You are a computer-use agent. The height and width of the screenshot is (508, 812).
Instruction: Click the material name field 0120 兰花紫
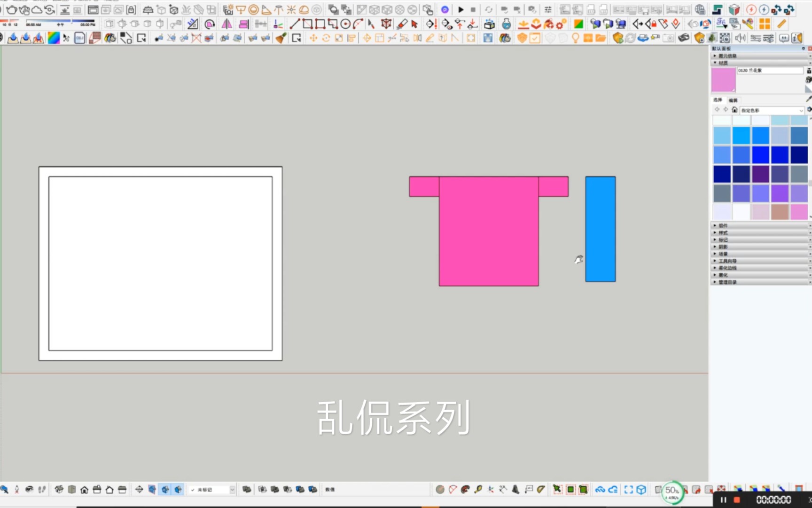click(770, 71)
